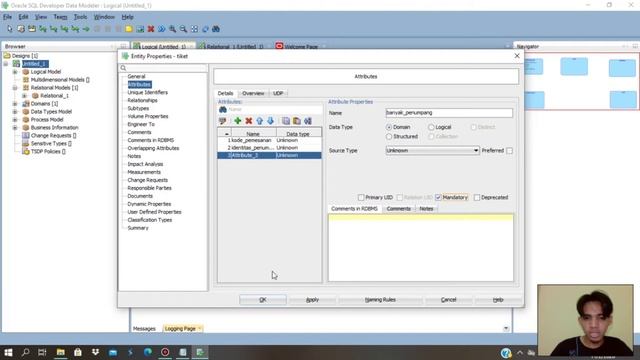Delete the selected attribute with red X
This screenshot has width=640, height=360.
[249, 121]
